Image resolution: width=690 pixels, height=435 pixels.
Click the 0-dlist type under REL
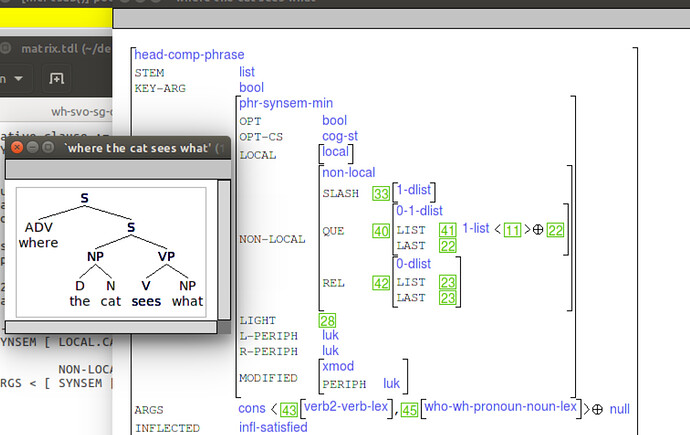[x=414, y=264]
